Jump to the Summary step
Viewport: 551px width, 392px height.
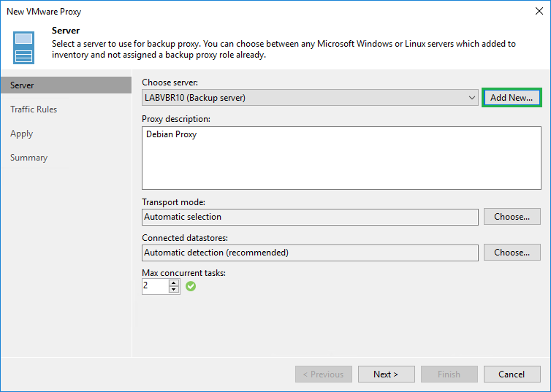(29, 158)
